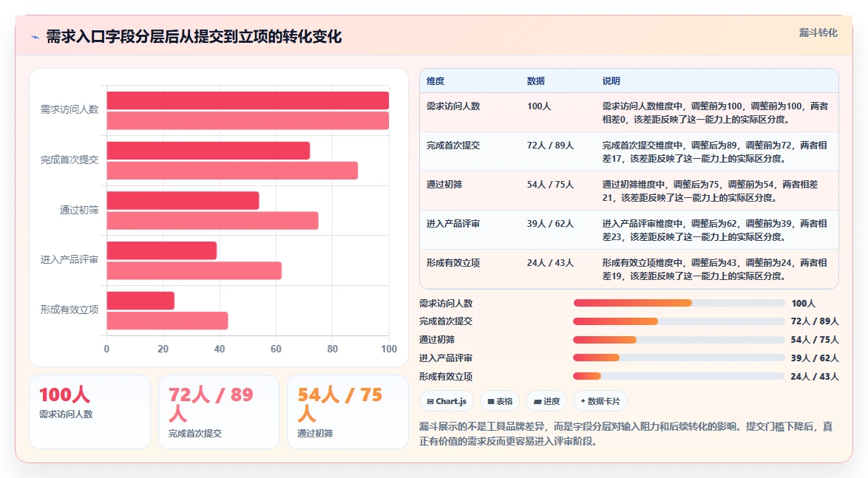Select the Chart.js chip

(x=447, y=401)
